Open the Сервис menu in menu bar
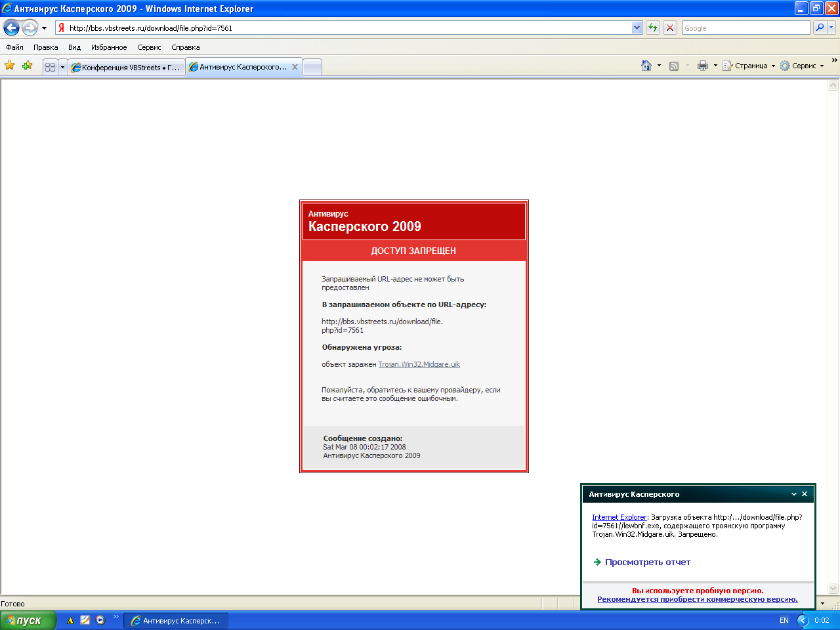 [149, 47]
